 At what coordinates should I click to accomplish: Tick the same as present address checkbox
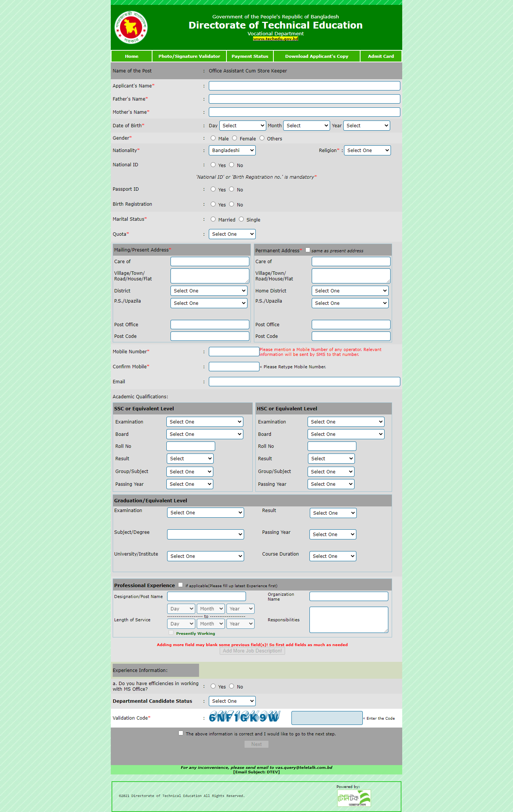coord(308,250)
